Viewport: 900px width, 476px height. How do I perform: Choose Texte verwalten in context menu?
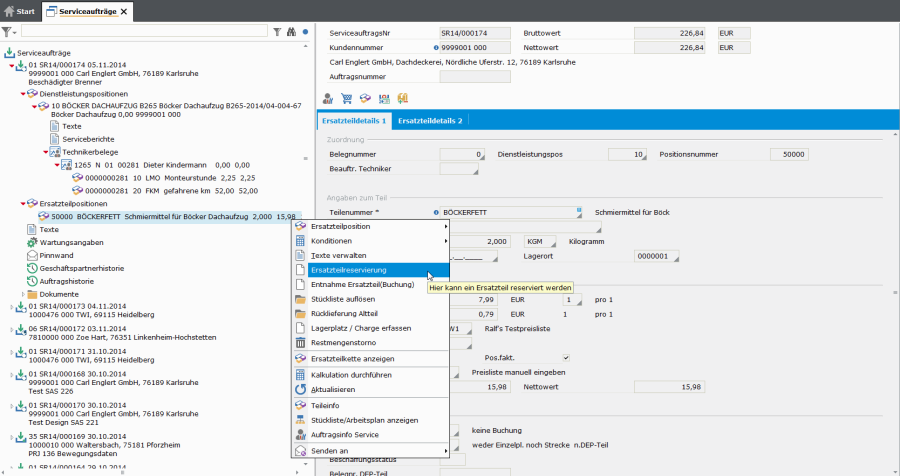(371, 256)
